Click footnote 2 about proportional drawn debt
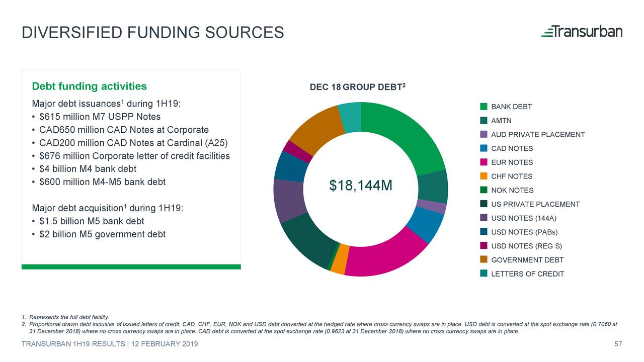 (x=319, y=327)
